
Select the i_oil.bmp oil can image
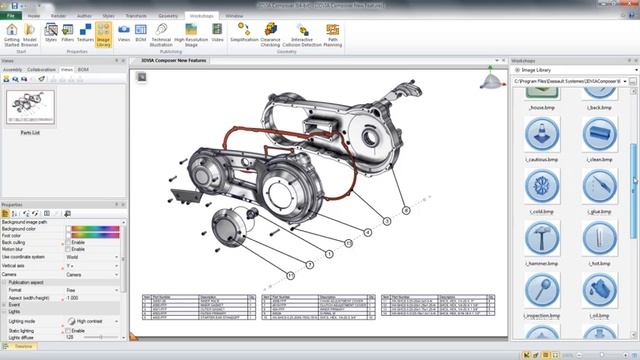599,290
